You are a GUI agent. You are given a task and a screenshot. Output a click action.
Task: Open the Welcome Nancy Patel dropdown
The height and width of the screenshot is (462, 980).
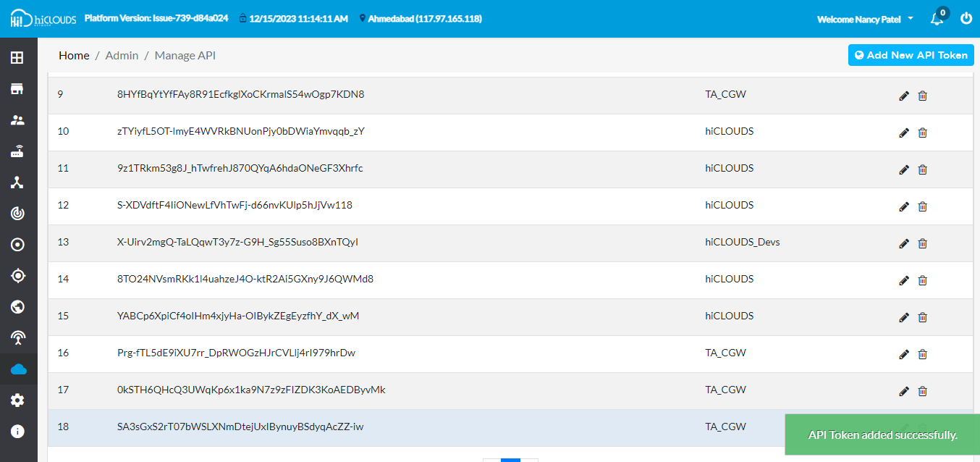[x=865, y=20]
